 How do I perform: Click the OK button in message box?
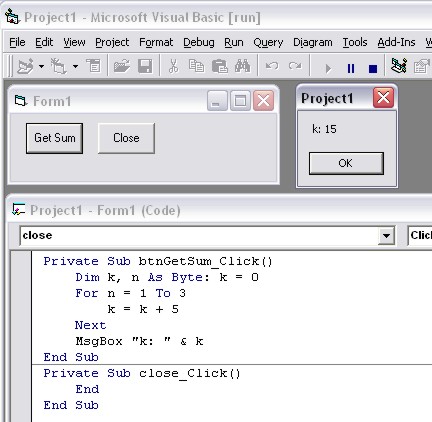pos(346,163)
